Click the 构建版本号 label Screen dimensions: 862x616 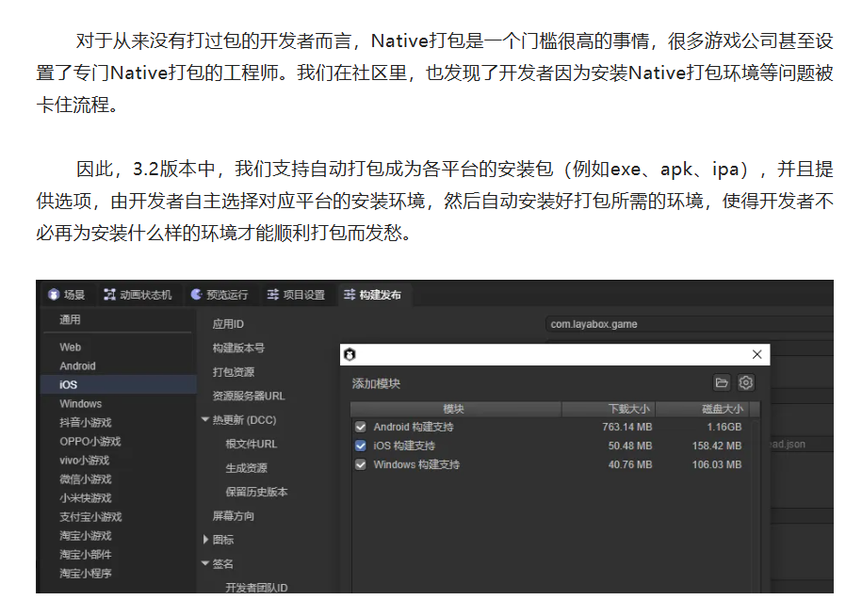pos(238,348)
